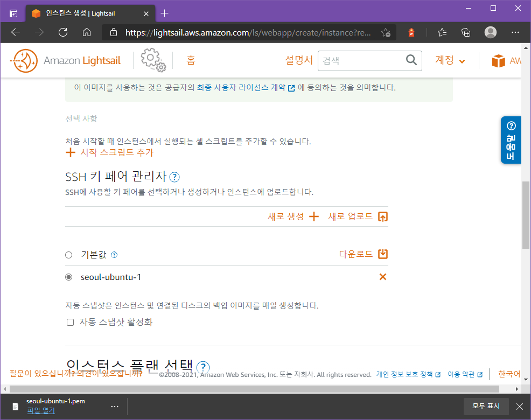Viewport: 531px width, 420px height.
Task: Click the horizontal scrollbar thumb
Action: [x=254, y=389]
